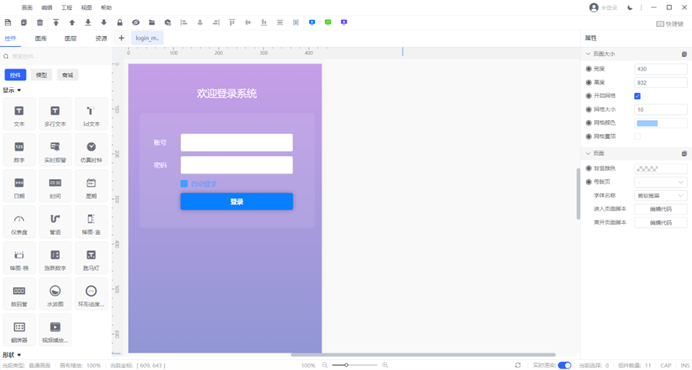Image resolution: width=692 pixels, height=370 pixels.
Task: Click the 网格颜色 blue color swatch
Action: (x=647, y=123)
